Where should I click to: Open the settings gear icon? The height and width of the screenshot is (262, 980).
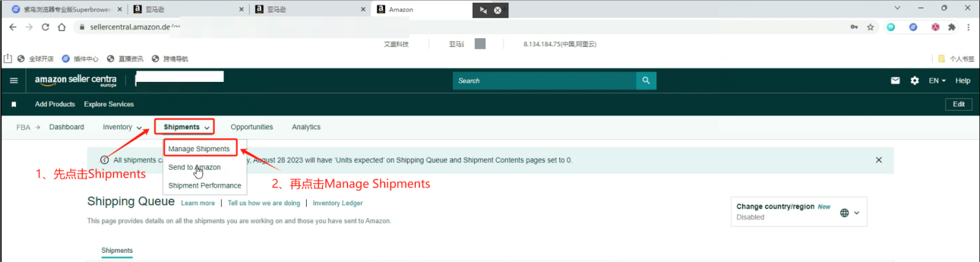point(914,81)
